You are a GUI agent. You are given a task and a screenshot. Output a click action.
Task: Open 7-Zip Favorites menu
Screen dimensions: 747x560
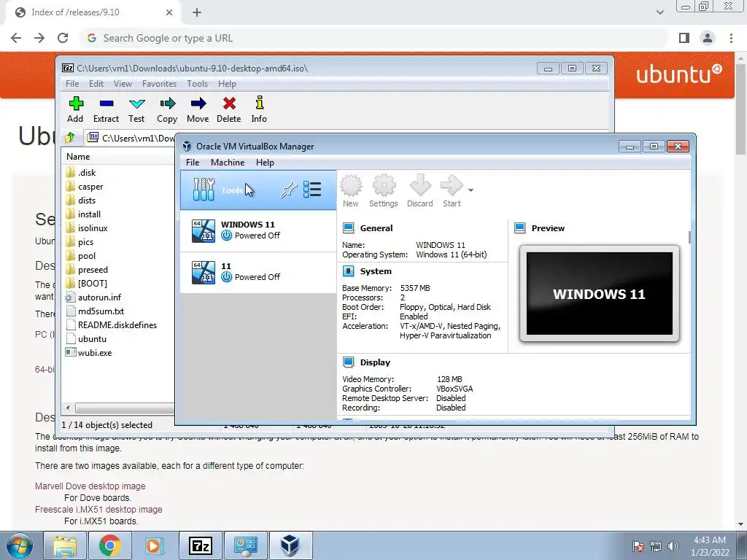tap(159, 84)
